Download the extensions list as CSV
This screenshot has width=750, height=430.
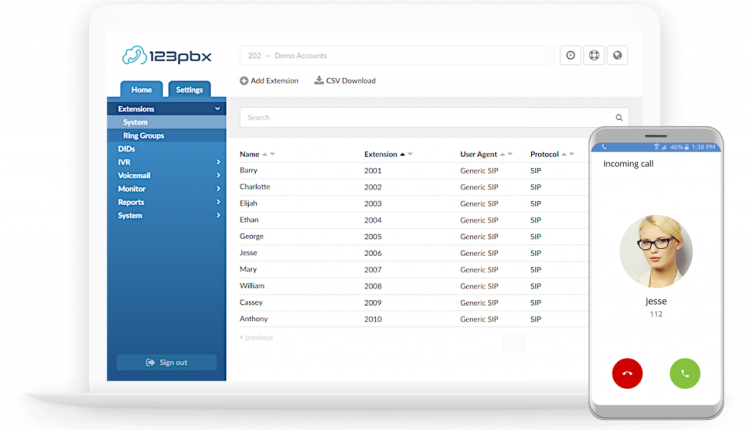pyautogui.click(x=345, y=81)
